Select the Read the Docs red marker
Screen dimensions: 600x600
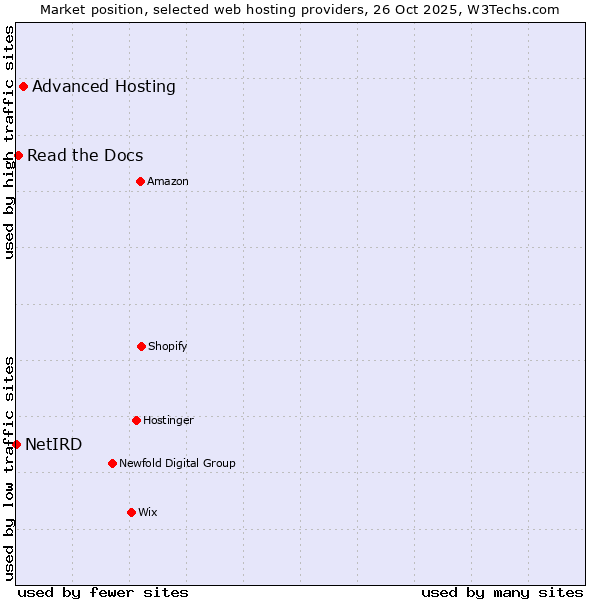tap(18, 155)
